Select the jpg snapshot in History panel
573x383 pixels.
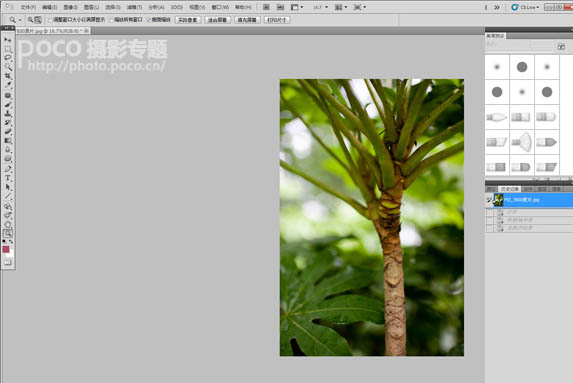[529, 200]
